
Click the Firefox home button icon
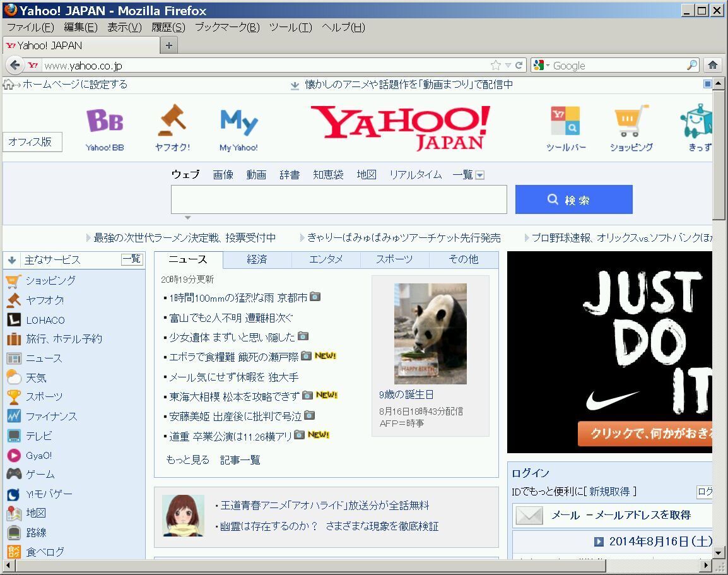713,65
